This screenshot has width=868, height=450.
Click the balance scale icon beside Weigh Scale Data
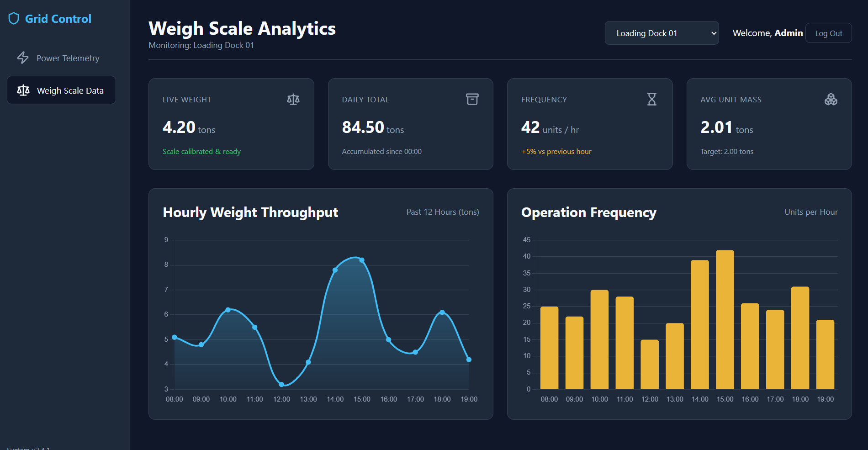point(23,90)
